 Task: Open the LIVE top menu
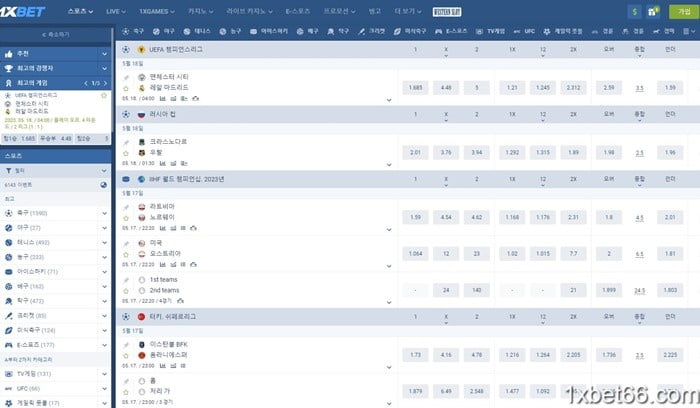(x=116, y=11)
